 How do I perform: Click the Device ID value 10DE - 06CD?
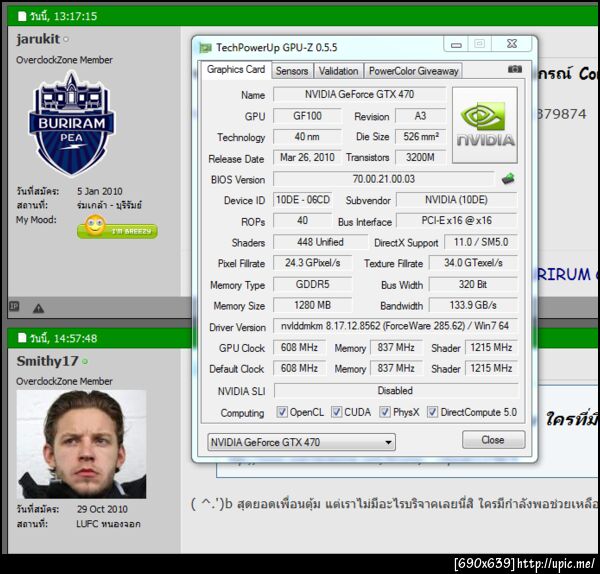[x=303, y=200]
